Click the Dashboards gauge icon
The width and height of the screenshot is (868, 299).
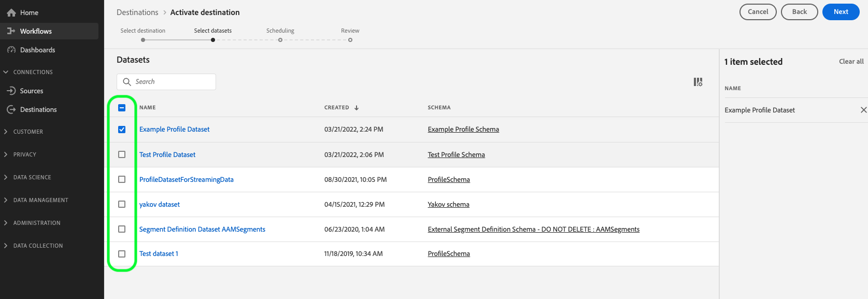11,50
